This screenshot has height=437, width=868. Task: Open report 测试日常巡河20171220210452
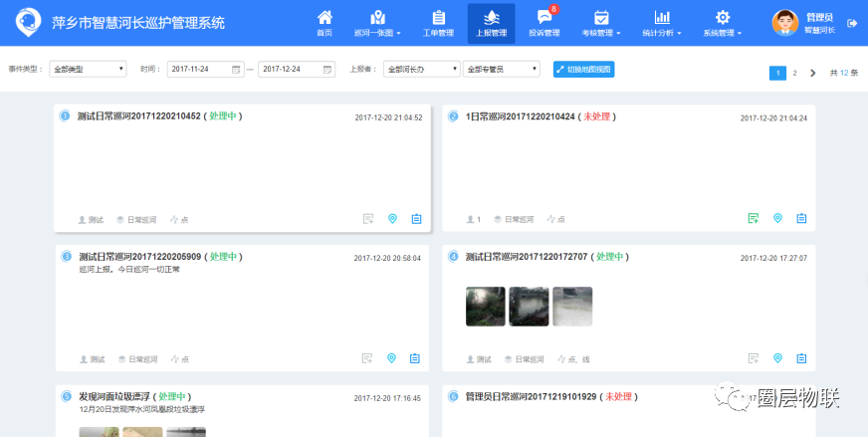pos(139,116)
